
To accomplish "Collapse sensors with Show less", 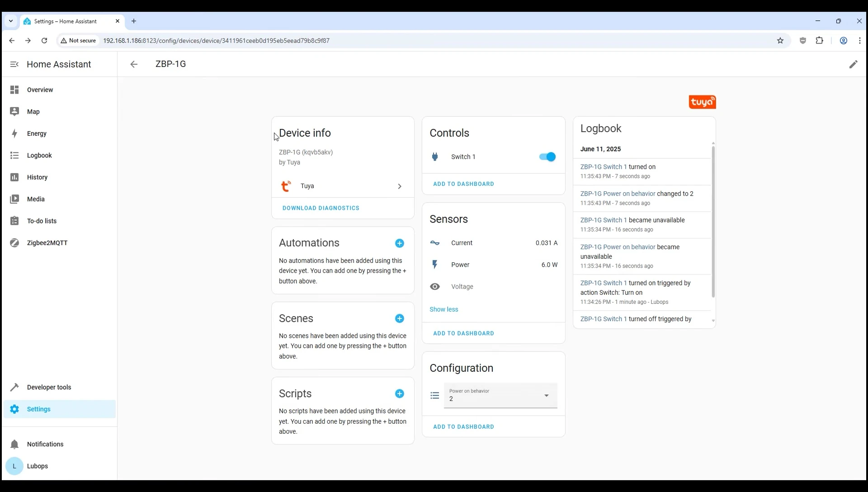I will pyautogui.click(x=444, y=309).
